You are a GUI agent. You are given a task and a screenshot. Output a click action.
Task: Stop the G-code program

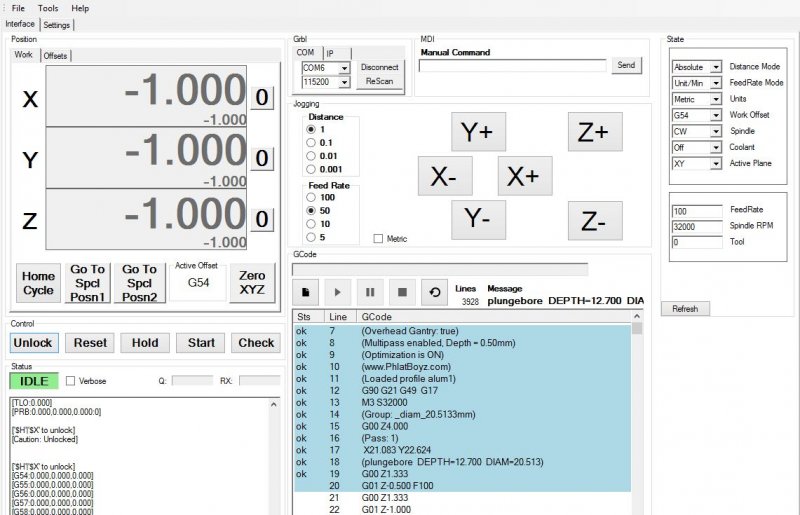(402, 292)
